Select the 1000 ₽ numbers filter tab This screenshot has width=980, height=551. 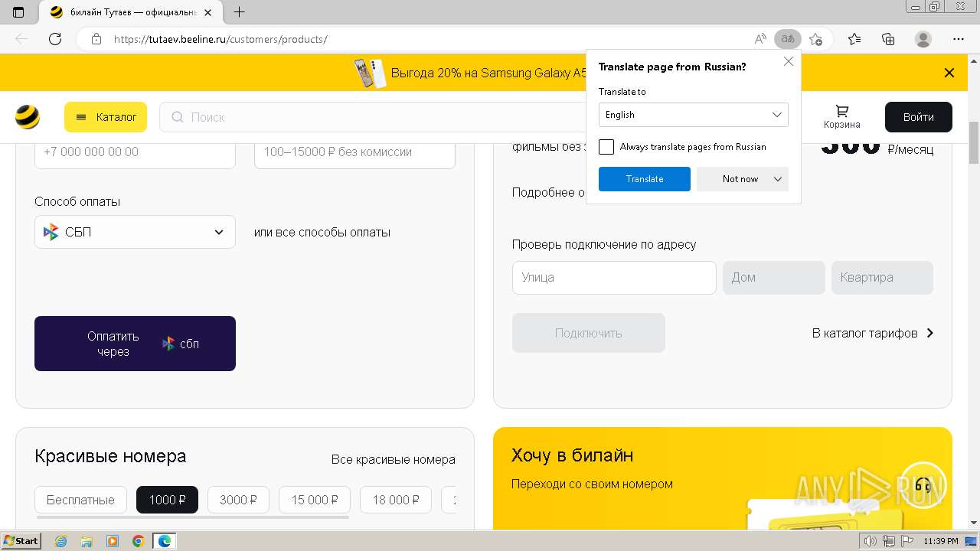pyautogui.click(x=167, y=500)
